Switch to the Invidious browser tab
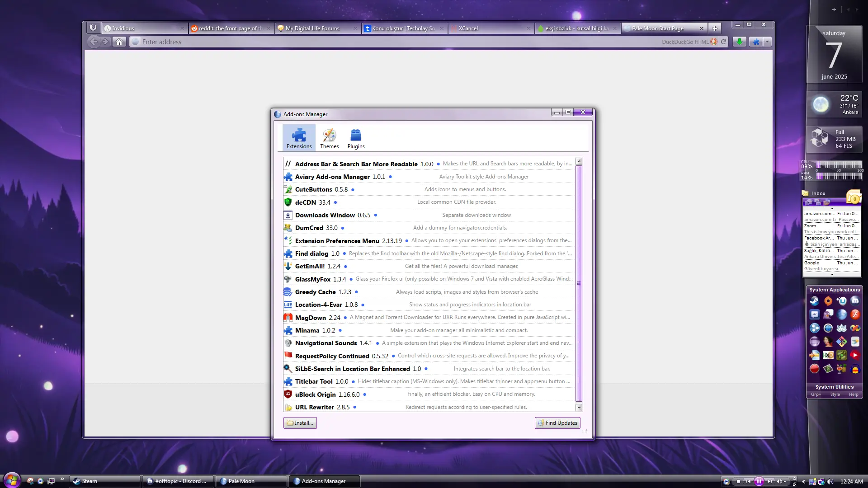Image resolution: width=868 pixels, height=488 pixels. tap(144, 28)
